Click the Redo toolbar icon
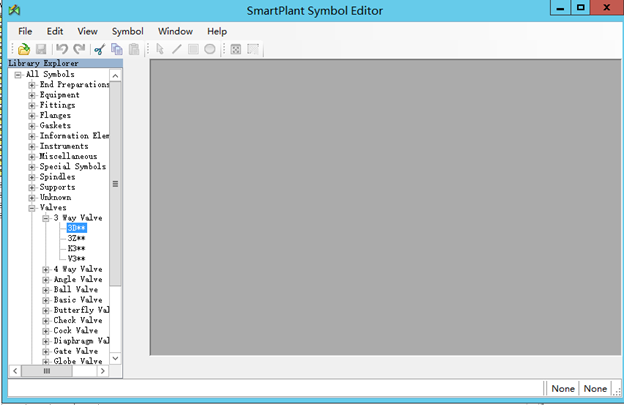The width and height of the screenshot is (624, 405). [x=79, y=49]
